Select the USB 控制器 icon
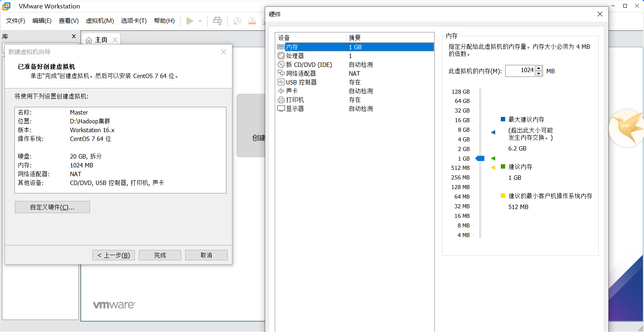 click(281, 82)
